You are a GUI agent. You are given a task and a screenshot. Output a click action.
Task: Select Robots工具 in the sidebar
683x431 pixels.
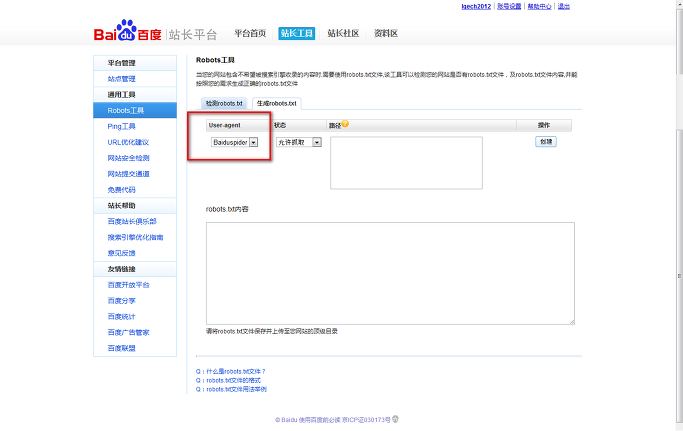(135, 110)
